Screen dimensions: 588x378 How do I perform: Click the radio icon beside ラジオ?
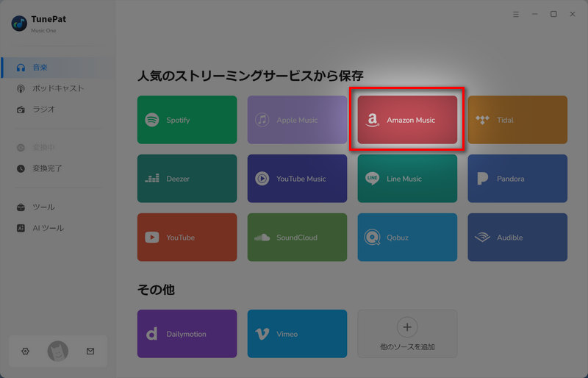[x=21, y=110]
